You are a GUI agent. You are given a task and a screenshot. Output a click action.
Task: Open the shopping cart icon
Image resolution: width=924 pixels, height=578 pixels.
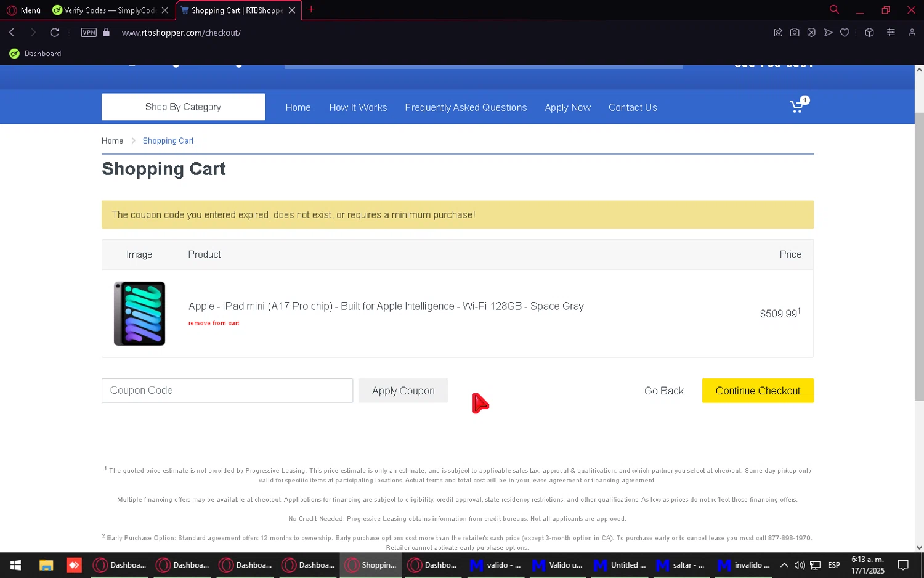pyautogui.click(x=799, y=105)
